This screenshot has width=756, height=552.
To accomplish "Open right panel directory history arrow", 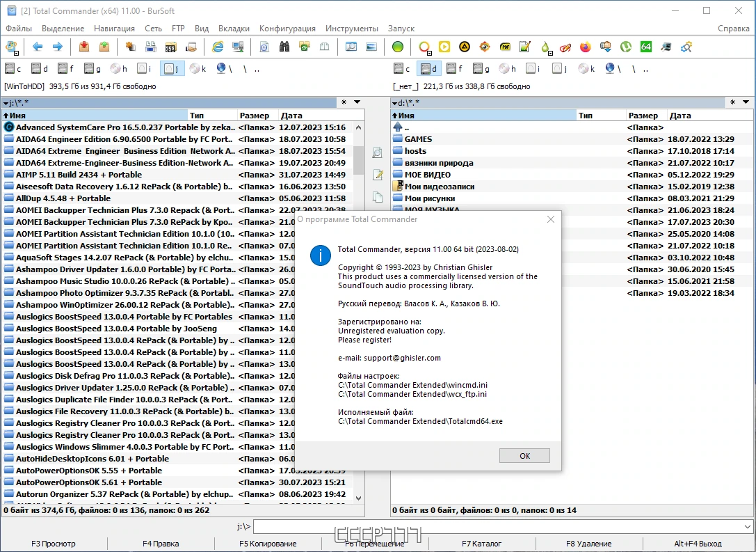I will [x=746, y=102].
